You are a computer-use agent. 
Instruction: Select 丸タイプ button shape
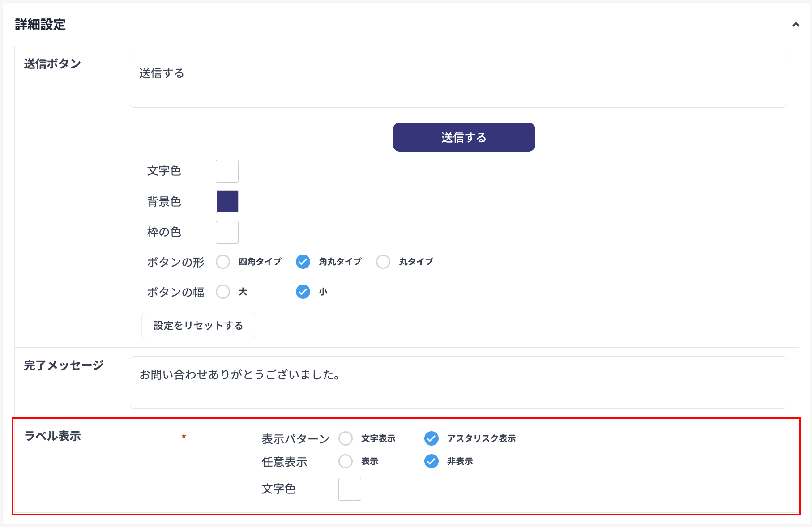pos(383,262)
